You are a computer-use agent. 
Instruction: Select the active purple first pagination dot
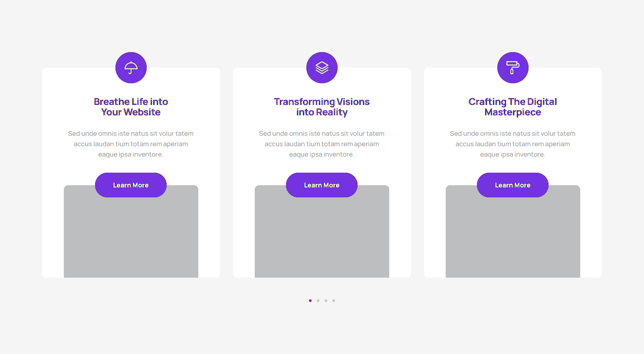coord(310,301)
